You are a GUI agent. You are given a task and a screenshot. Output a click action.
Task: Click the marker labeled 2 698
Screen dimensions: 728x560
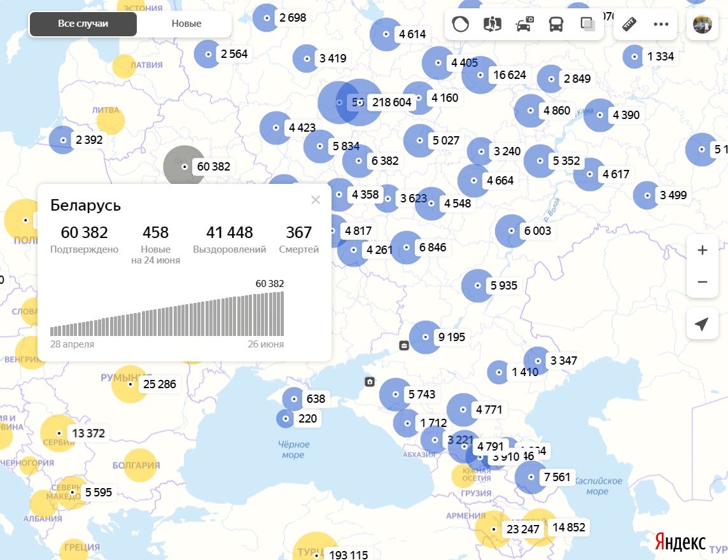267,18
